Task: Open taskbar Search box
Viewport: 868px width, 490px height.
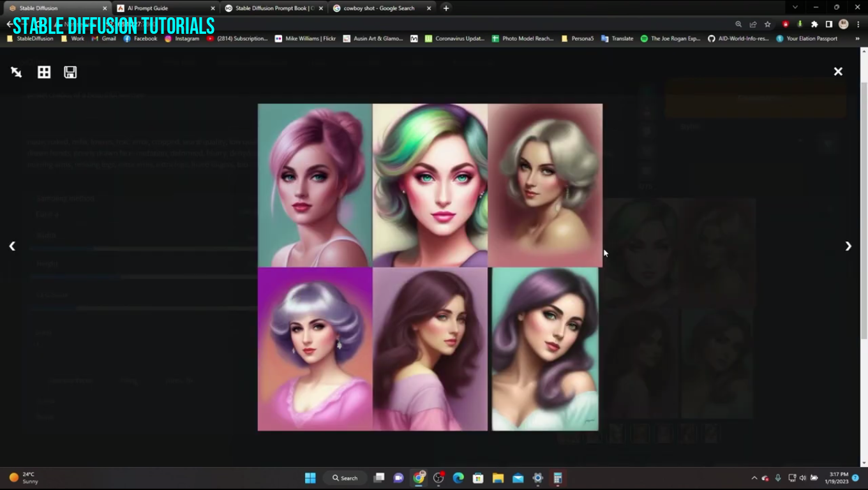Action: tap(345, 478)
